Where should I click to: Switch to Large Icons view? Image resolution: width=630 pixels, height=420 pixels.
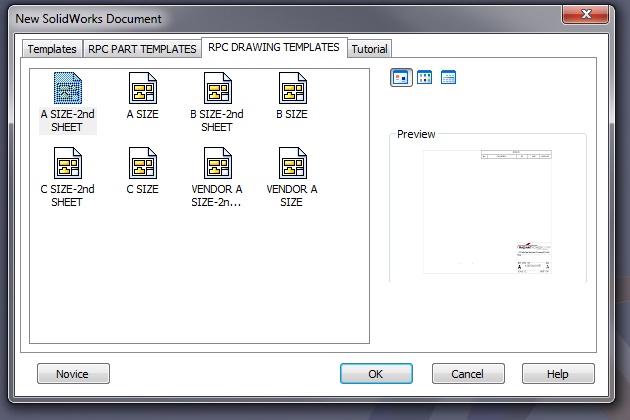(401, 77)
